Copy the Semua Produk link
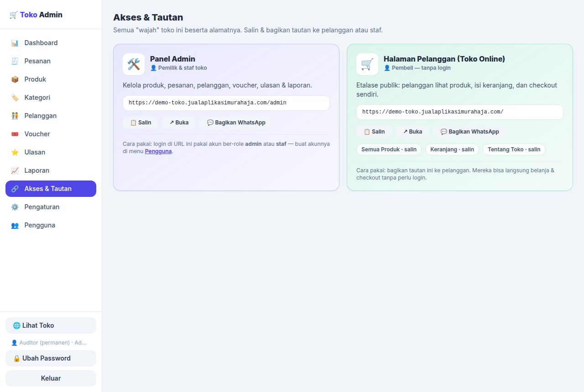Image resolution: width=584 pixels, height=392 pixels. 389,150
